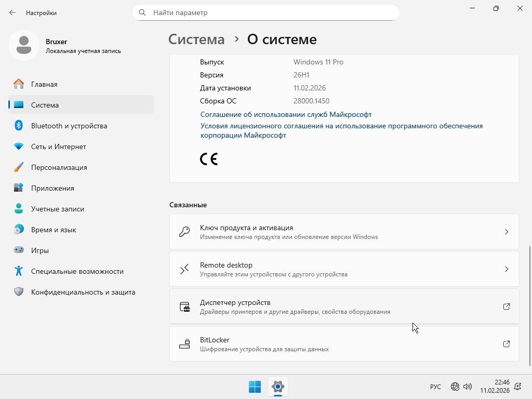Click network globe icon in system tray
The width and height of the screenshot is (532, 399).
click(455, 387)
